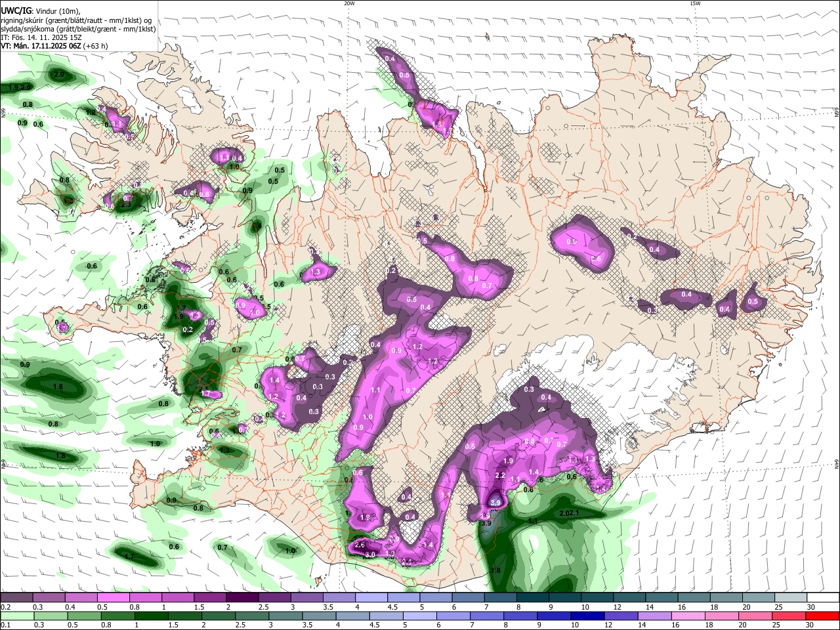Click the 4.5 label in the upper scale
The height and width of the screenshot is (630, 840).
pos(392,607)
